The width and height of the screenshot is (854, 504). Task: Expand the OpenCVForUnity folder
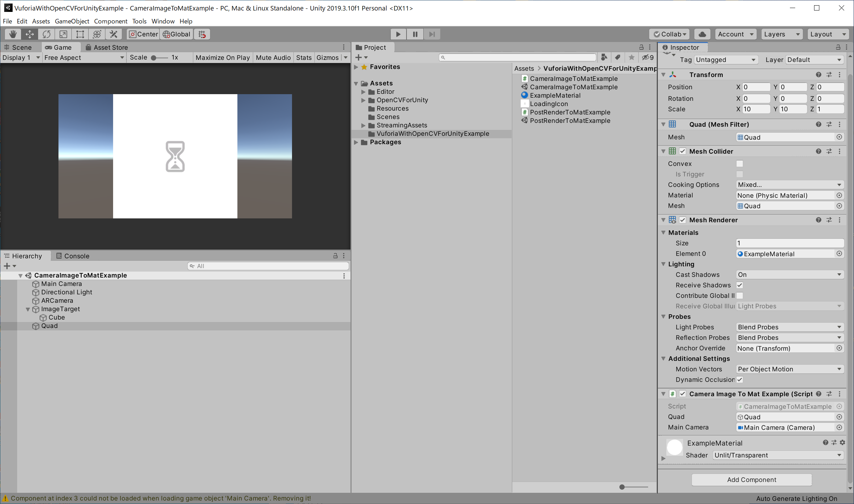(x=363, y=100)
